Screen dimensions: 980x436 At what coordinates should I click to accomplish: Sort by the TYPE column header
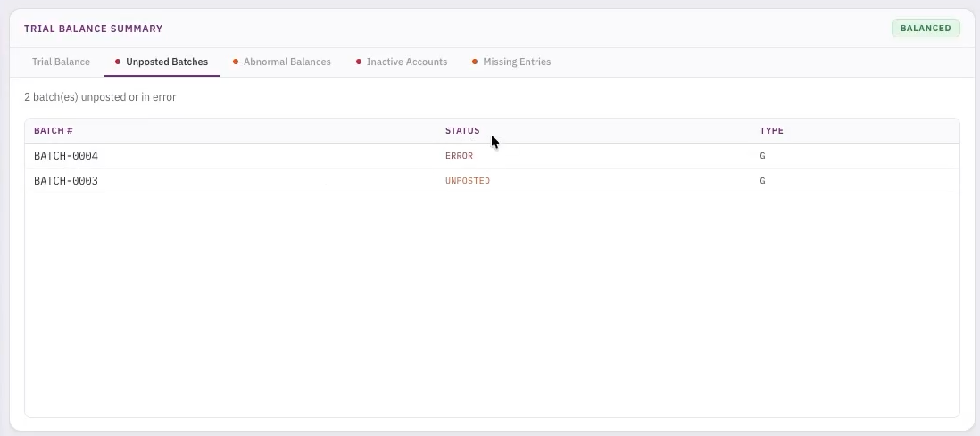(x=771, y=131)
